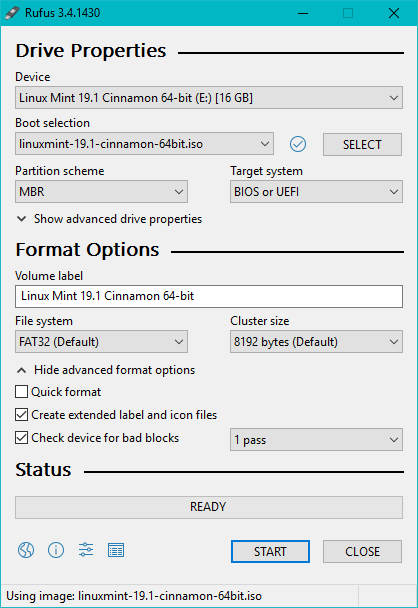Open the settings sliders icon

(x=86, y=550)
